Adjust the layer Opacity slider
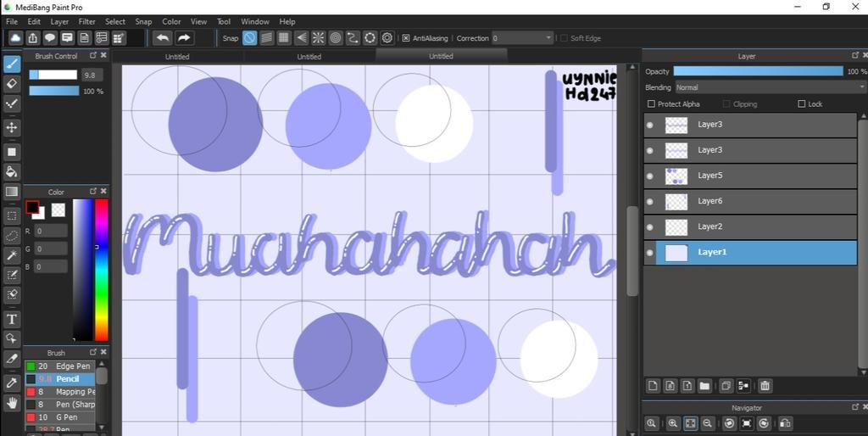Viewport: 868px width, 436px height. (x=758, y=71)
